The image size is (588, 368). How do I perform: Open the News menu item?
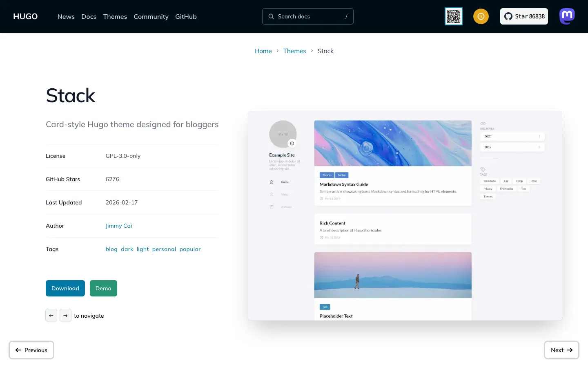66,16
